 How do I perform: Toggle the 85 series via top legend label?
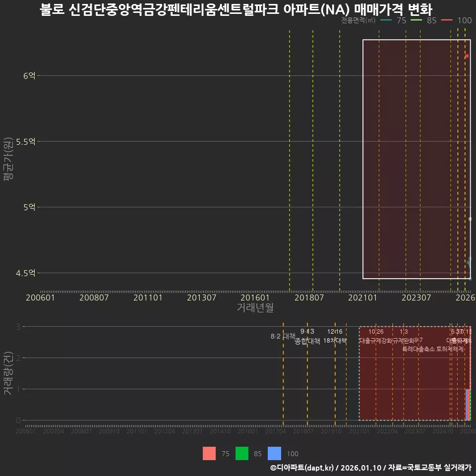431,20
